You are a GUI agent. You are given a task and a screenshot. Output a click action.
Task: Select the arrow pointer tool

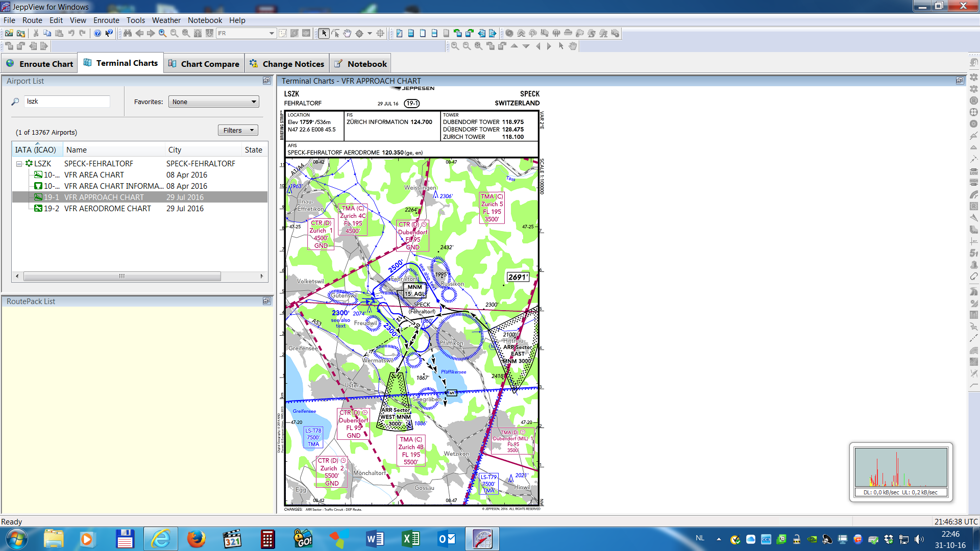pos(324,33)
